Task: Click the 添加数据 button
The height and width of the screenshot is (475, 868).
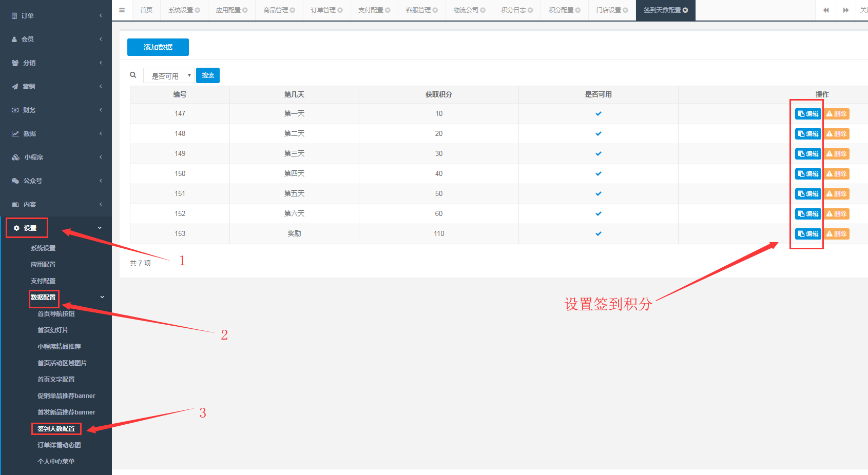Action: coord(158,47)
